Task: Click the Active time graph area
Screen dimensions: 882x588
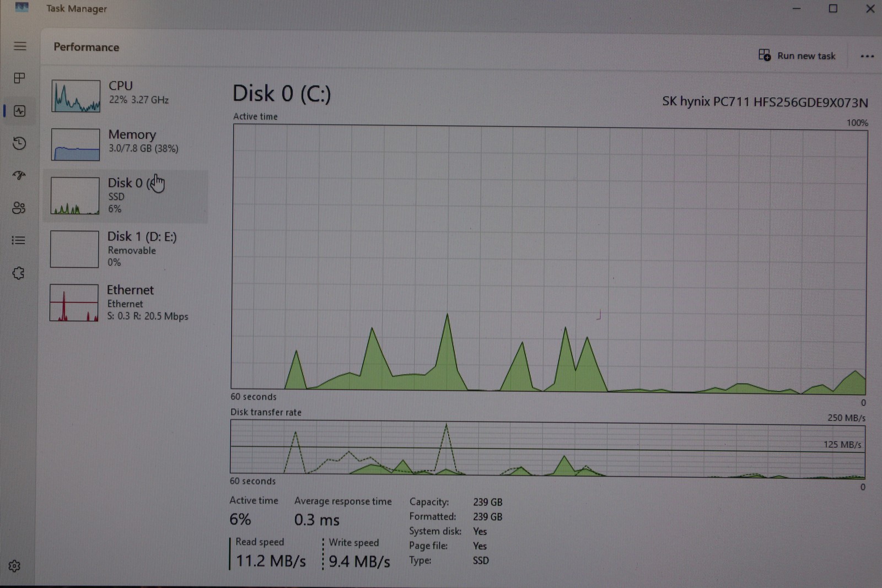Action: point(549,258)
